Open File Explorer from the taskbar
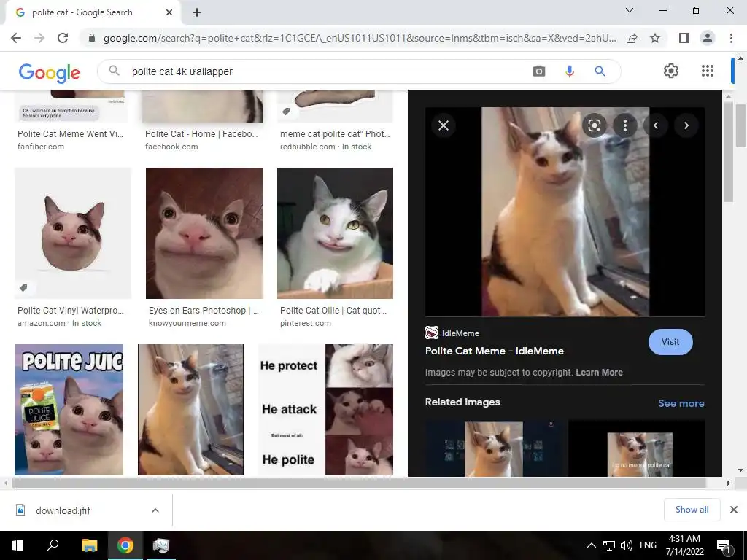This screenshot has height=560, width=747. coord(89,545)
